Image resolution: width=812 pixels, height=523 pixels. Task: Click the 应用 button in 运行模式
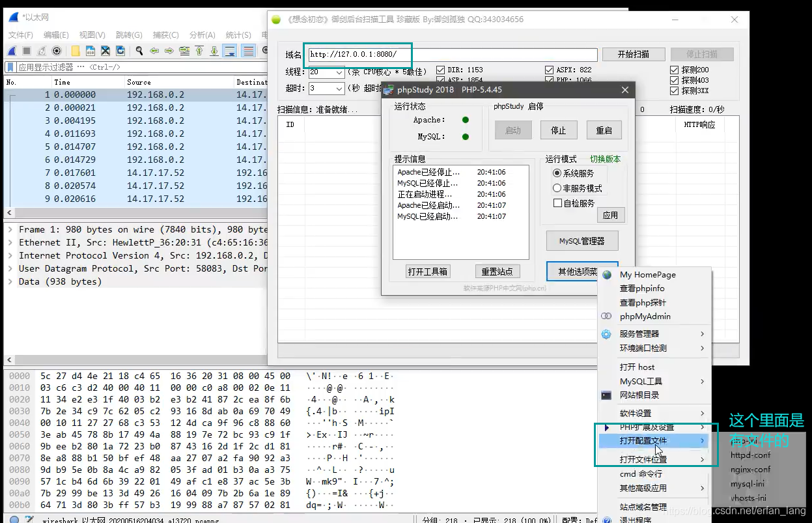click(x=610, y=215)
